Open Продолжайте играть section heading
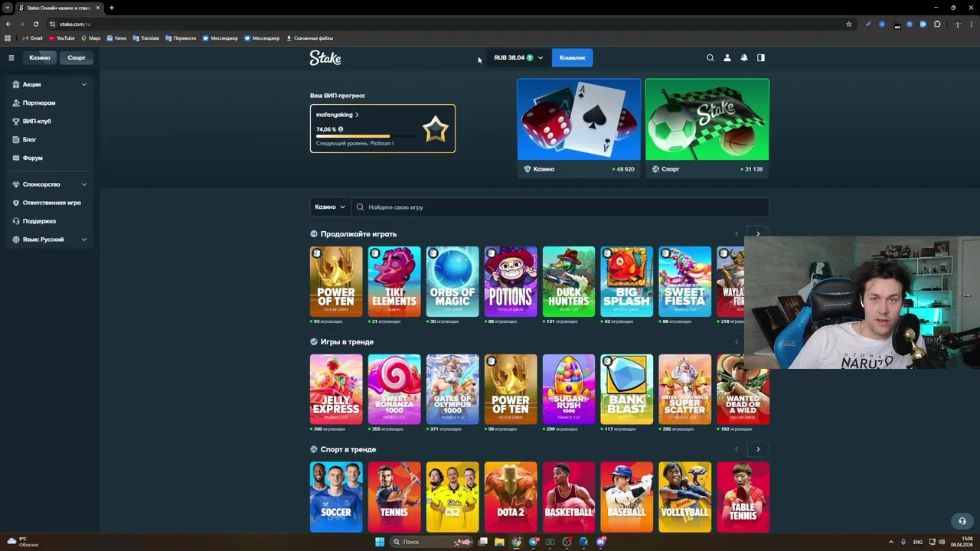 (358, 234)
